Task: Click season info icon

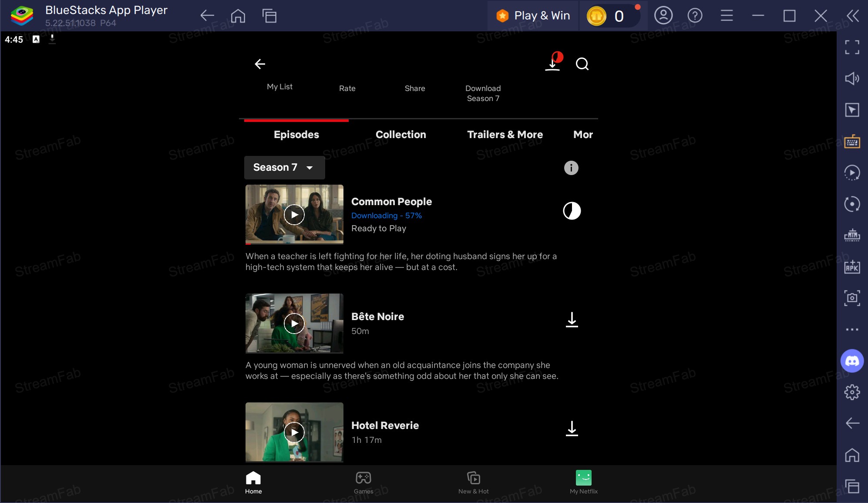Action: coord(571,168)
